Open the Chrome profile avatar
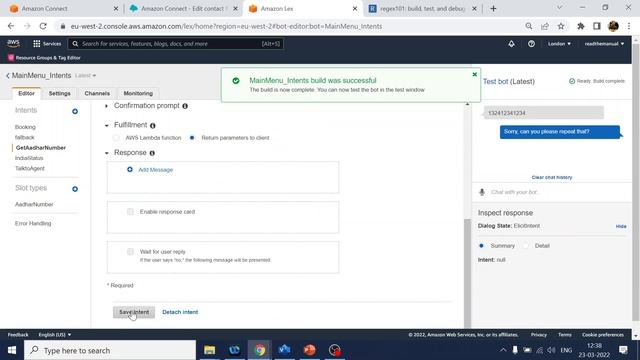This screenshot has height=360, width=640. coord(613,26)
